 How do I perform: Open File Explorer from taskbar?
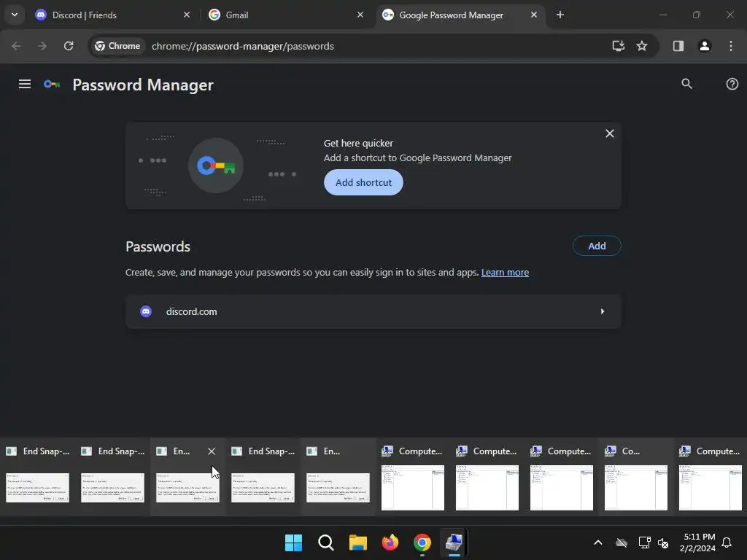pyautogui.click(x=357, y=542)
